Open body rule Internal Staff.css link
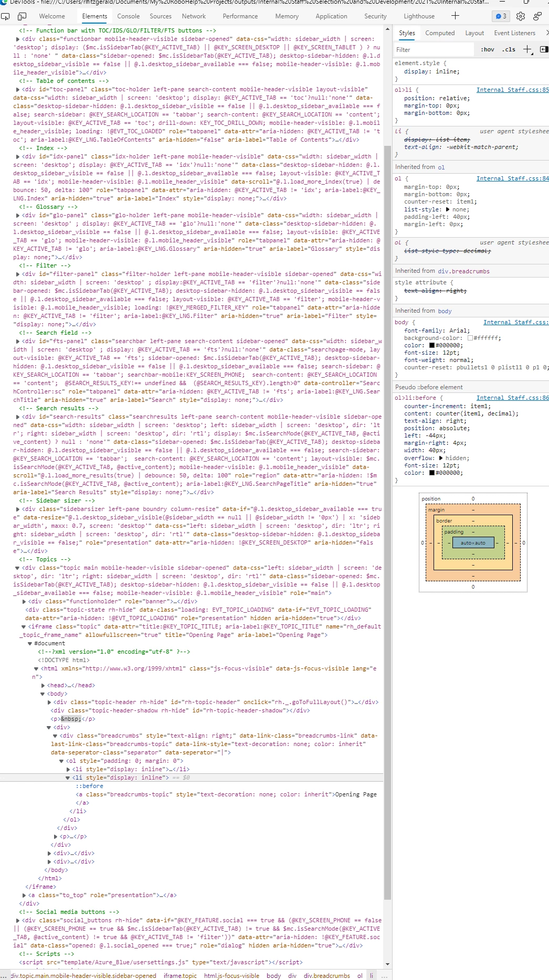549x980 pixels. (x=516, y=322)
